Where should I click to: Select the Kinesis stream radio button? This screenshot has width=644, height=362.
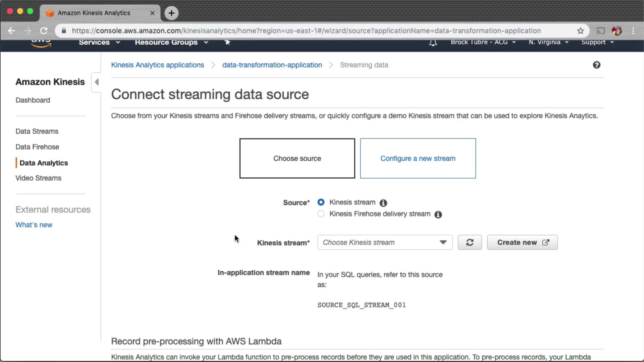pos(321,202)
